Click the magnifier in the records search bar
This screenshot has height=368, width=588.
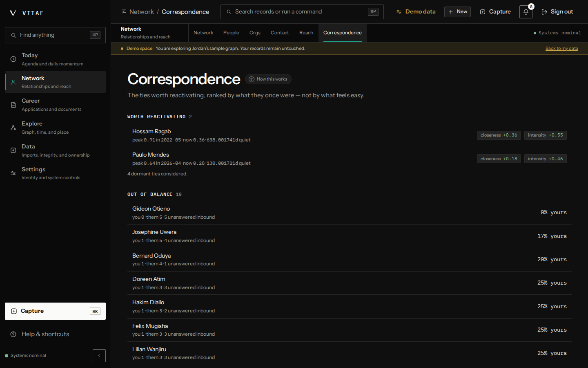(229, 12)
